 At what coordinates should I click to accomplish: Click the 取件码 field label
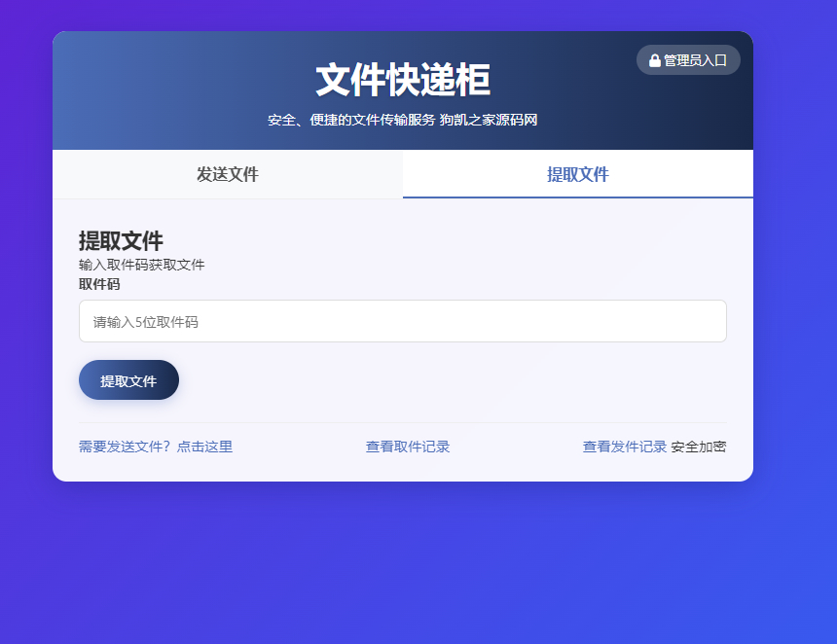click(99, 284)
